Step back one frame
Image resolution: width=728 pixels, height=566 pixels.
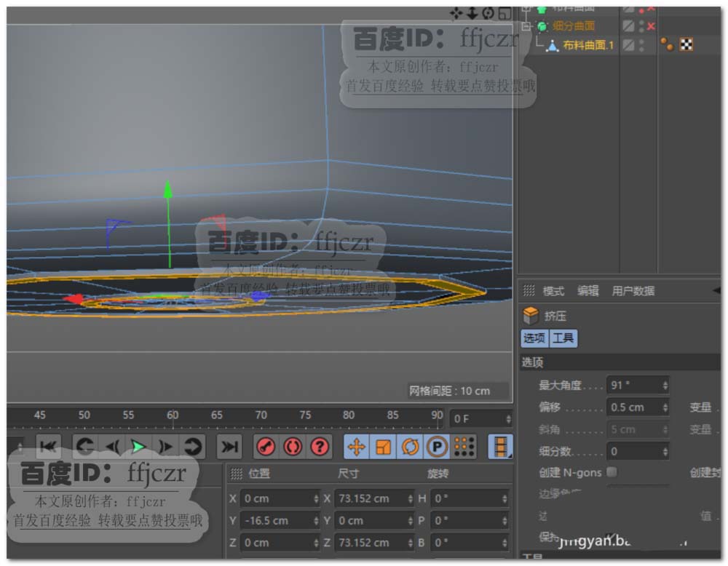pos(113,447)
